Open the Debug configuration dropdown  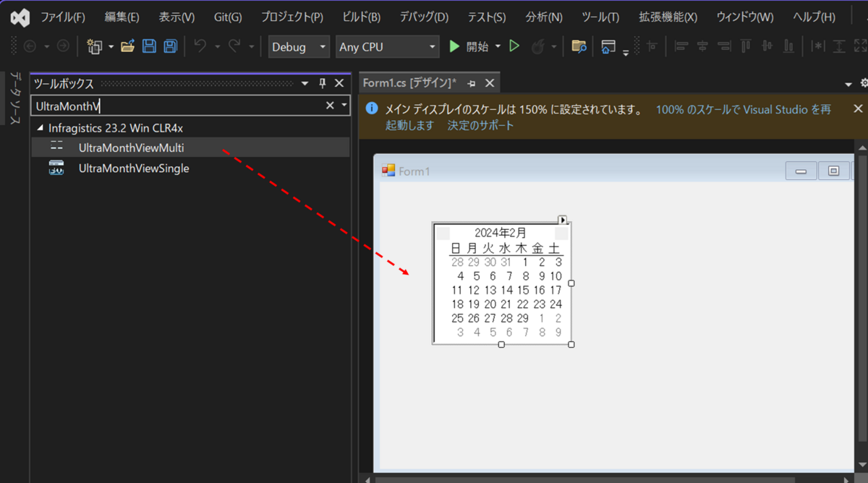point(299,47)
